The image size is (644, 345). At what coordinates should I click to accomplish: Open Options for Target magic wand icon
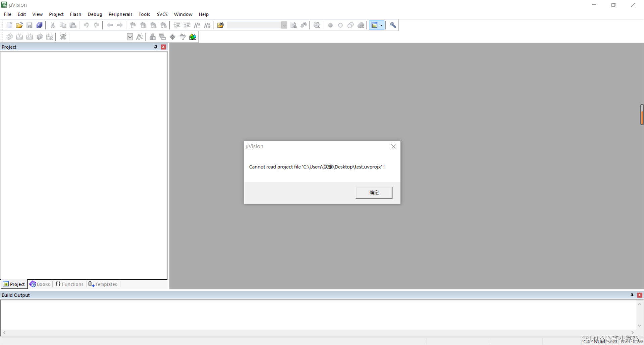pos(140,37)
